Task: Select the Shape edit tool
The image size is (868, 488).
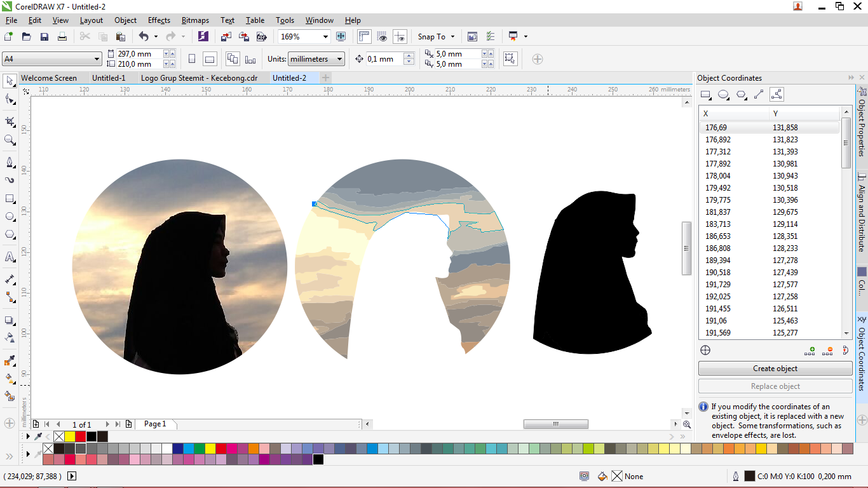Action: [10, 99]
